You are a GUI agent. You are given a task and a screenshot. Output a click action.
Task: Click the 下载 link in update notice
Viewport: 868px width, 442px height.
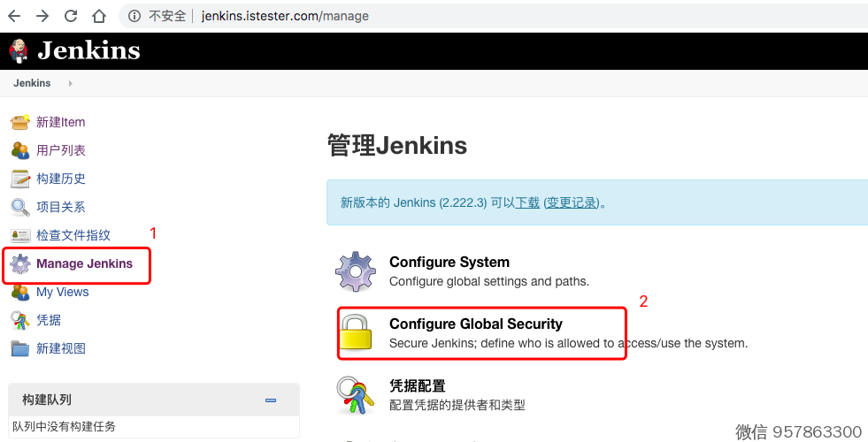(x=527, y=202)
